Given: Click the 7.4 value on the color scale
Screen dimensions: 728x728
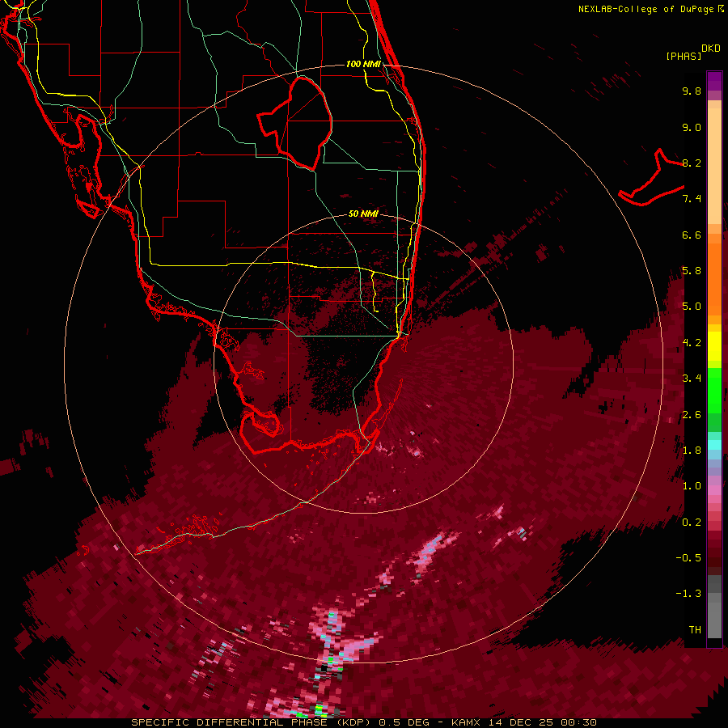Looking at the screenshot, I should (692, 199).
